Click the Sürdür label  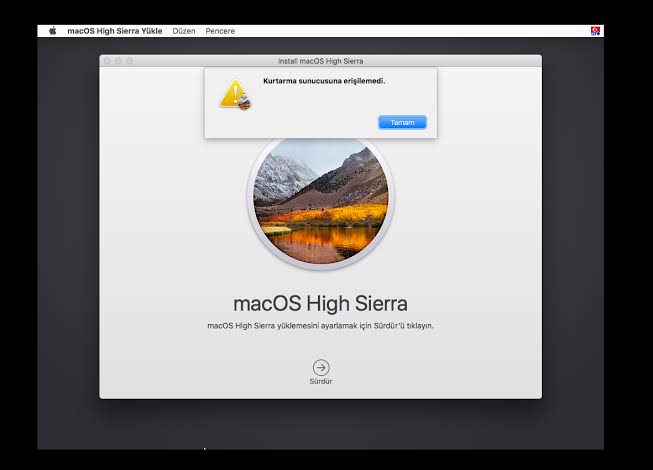point(321,381)
